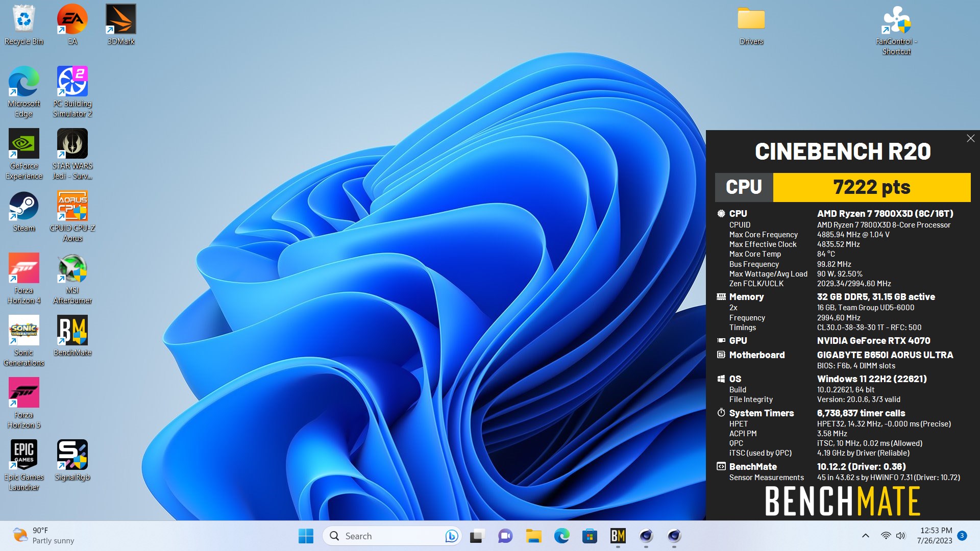Image resolution: width=980 pixels, height=551 pixels.
Task: Open File Explorer from taskbar
Action: pos(533,536)
